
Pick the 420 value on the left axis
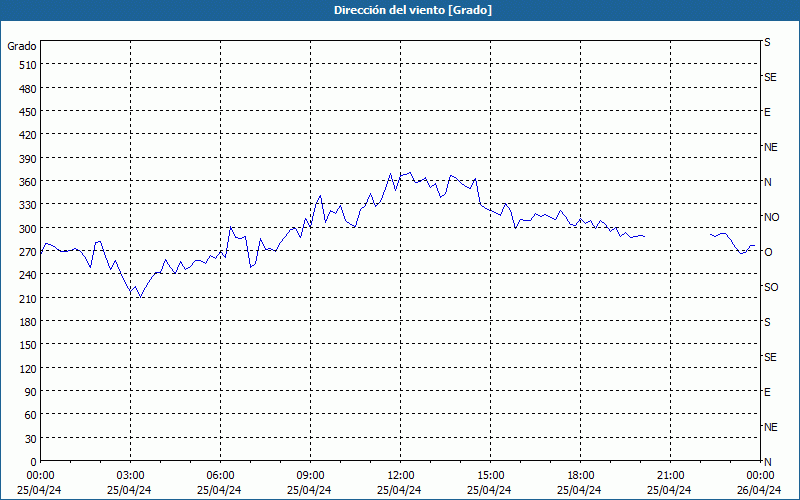tap(28, 135)
